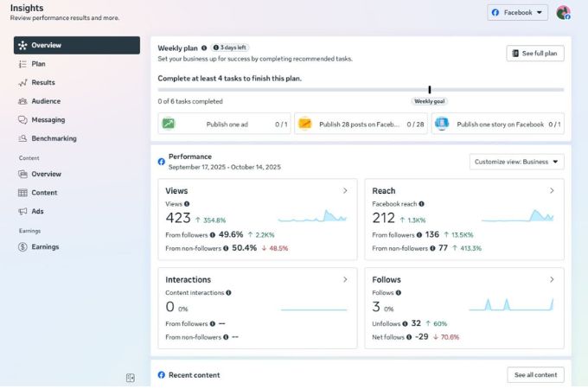Expand the Views card chevron
The height and width of the screenshot is (389, 588).
point(345,191)
